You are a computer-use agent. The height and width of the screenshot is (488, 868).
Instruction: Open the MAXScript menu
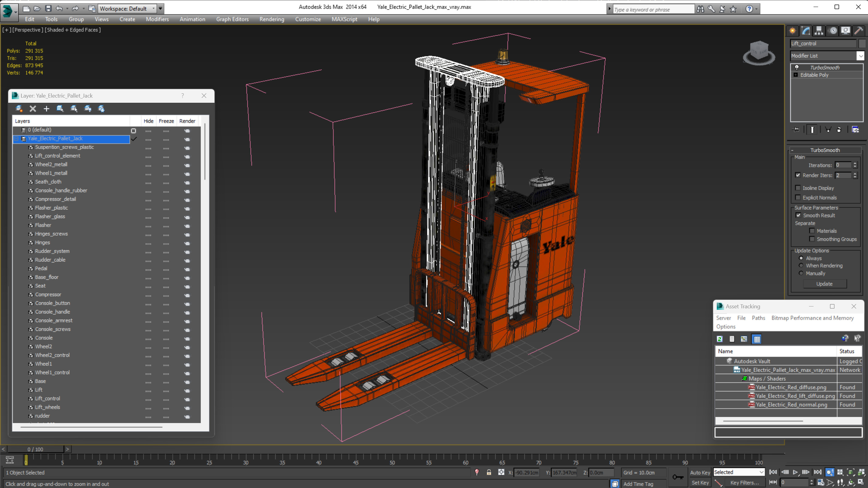pyautogui.click(x=344, y=19)
